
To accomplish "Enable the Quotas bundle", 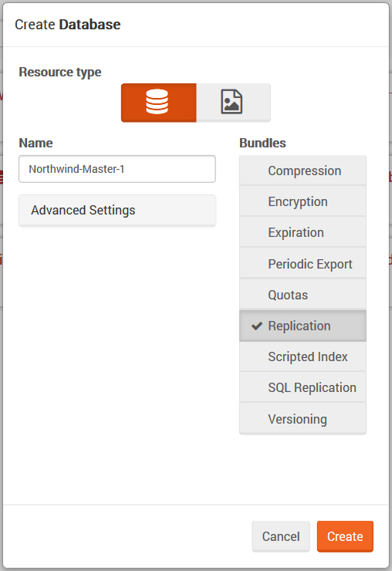I will [x=302, y=295].
